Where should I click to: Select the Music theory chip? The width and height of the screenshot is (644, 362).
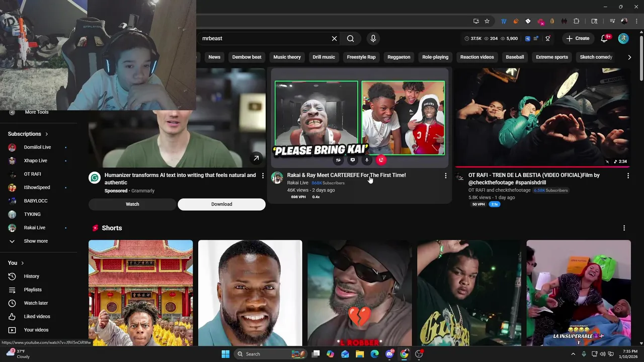point(287,57)
